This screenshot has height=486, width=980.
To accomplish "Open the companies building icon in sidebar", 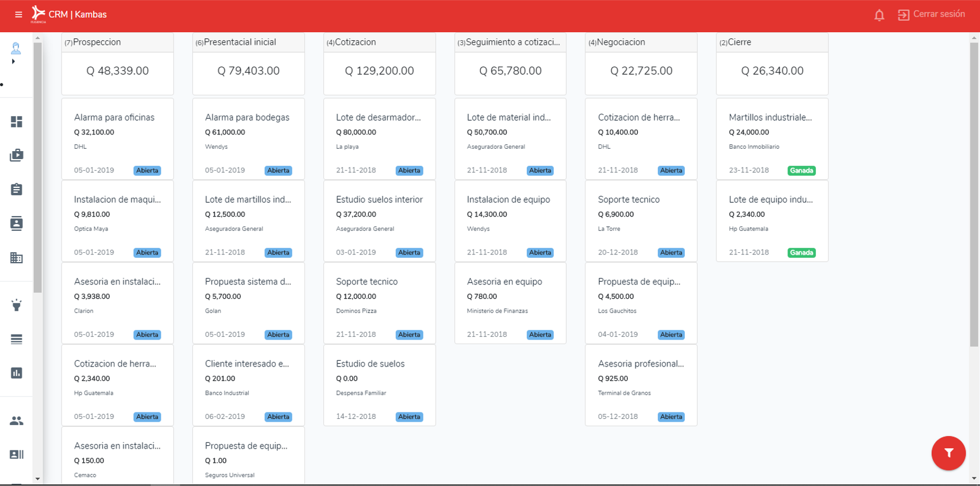I will 17,258.
